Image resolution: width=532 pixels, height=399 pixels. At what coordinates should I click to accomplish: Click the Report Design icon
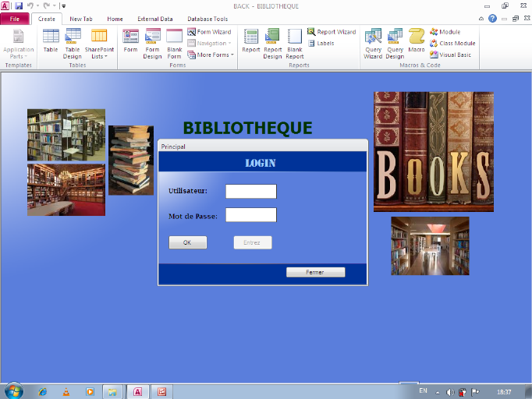pyautogui.click(x=272, y=42)
